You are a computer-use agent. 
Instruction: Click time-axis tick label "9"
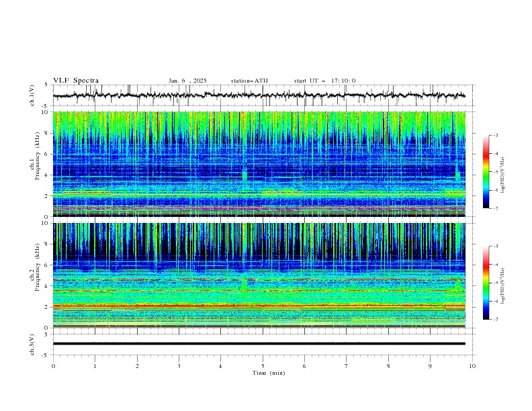(430, 366)
